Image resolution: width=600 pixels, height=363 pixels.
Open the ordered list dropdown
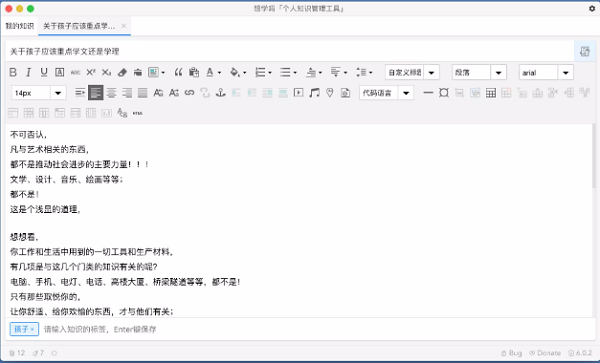click(x=270, y=72)
